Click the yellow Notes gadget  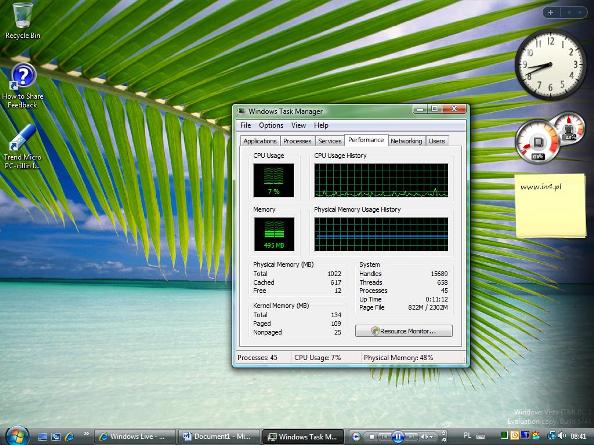click(x=551, y=206)
